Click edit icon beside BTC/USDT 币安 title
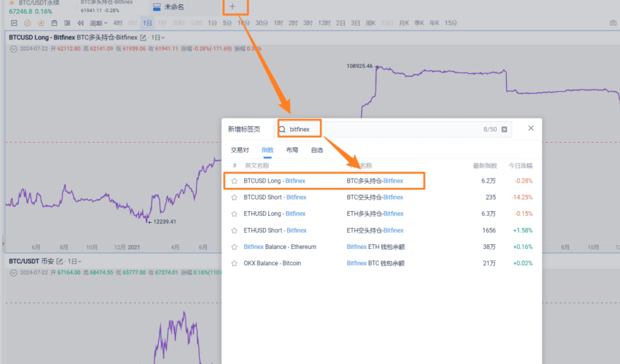 pos(60,261)
